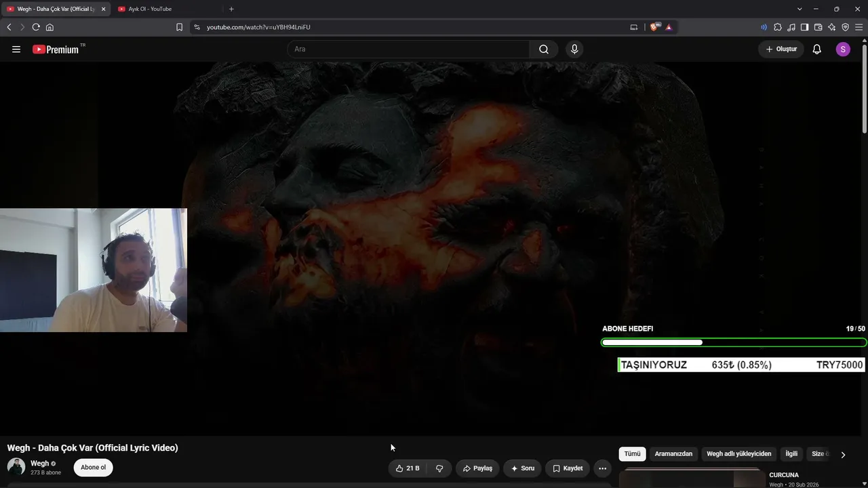The width and height of the screenshot is (868, 488).
Task: Click the webcam overlay of the streamer
Action: (x=94, y=270)
